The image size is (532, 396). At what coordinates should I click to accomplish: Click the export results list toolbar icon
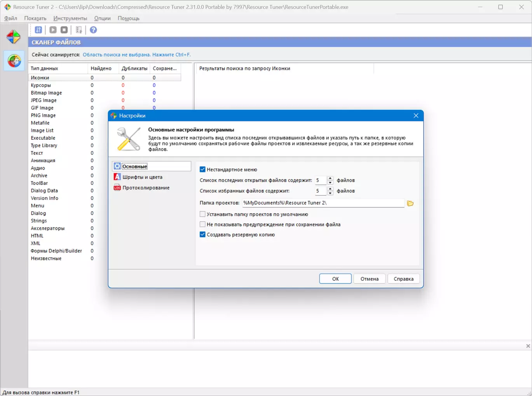click(79, 30)
